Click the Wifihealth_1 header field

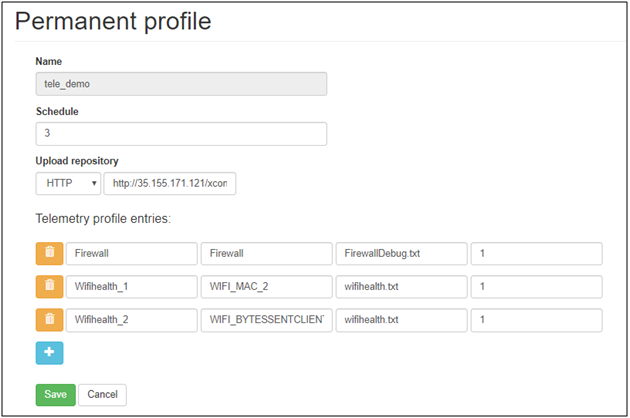click(x=132, y=287)
